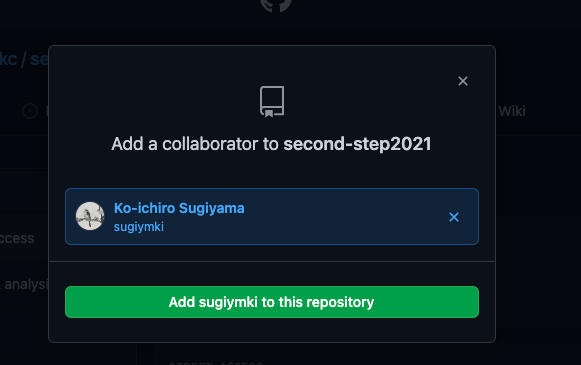Select the Manage access sidebar item
Screen dimensions: 581x365
tap(17, 238)
